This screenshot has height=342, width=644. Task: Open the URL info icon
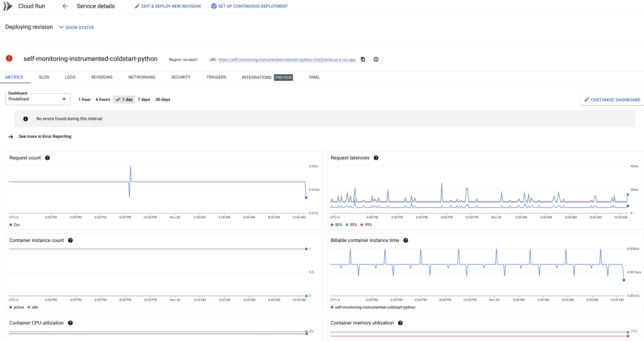pos(376,59)
